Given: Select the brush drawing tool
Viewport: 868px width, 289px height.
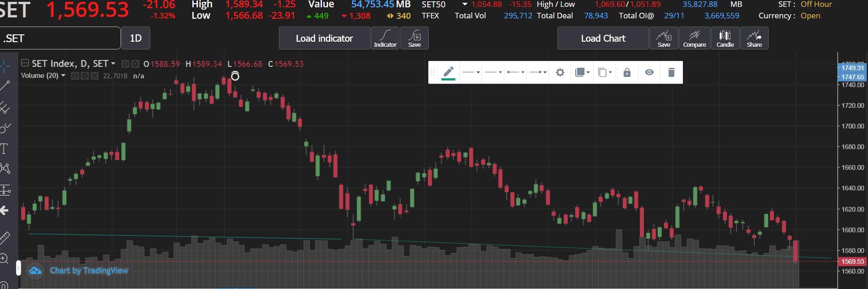Looking at the screenshot, I should (x=5, y=128).
